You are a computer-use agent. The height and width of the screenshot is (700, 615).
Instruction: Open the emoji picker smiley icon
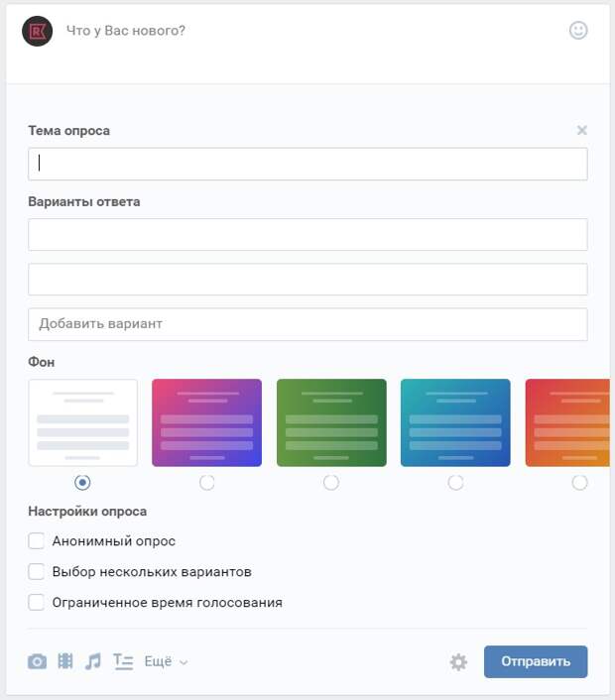[578, 31]
